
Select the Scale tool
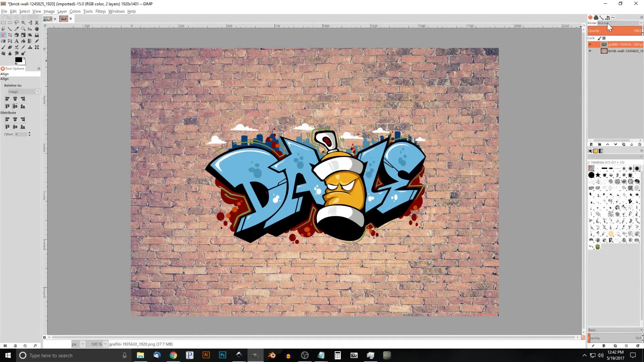point(23,35)
